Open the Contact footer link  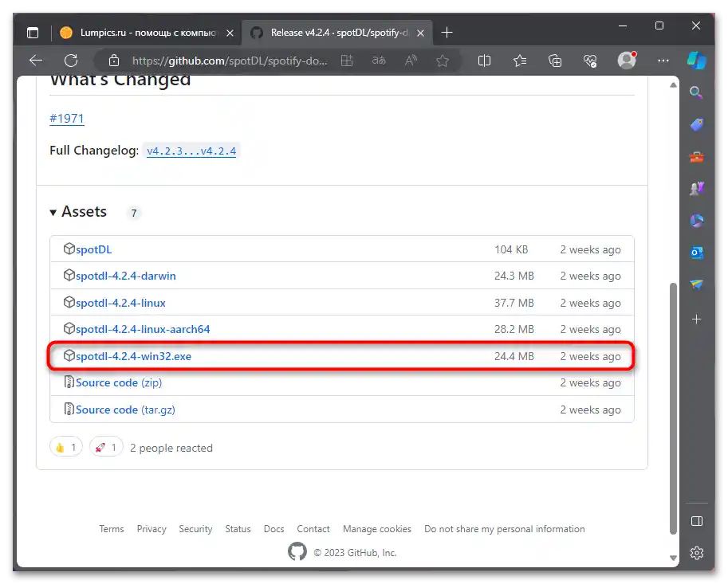point(313,529)
